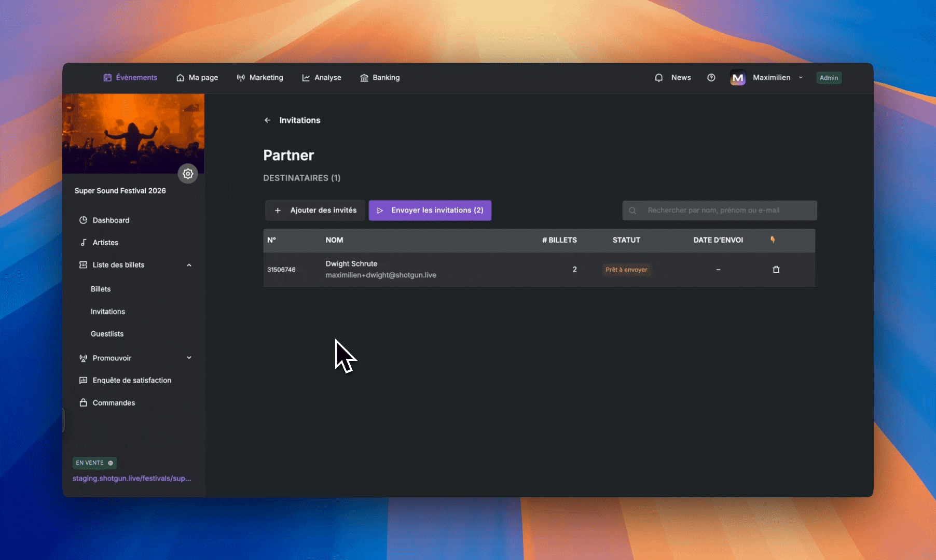Click the satisfaction survey chart icon
The height and width of the screenshot is (560, 936).
(x=83, y=380)
